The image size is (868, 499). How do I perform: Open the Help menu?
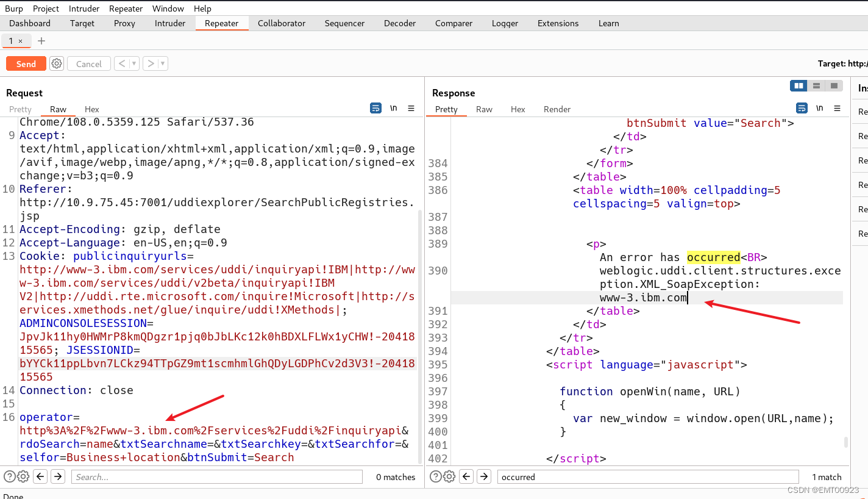click(202, 9)
